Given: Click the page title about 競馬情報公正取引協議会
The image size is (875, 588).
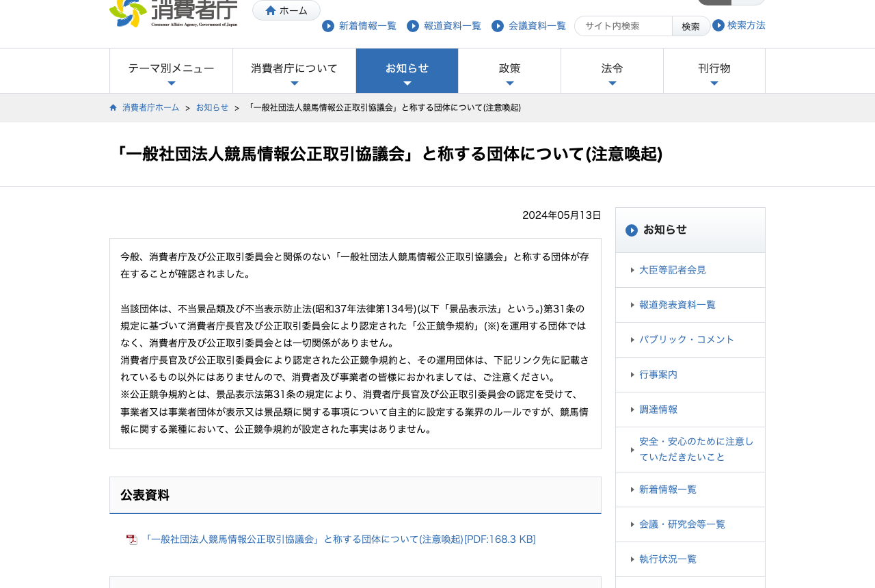Looking at the screenshot, I should [x=386, y=154].
